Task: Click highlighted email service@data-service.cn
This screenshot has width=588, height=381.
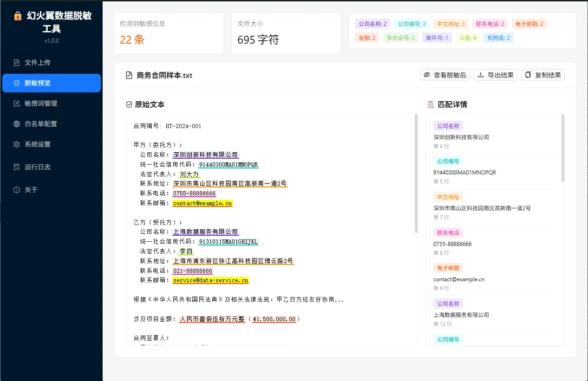Action: [210, 280]
